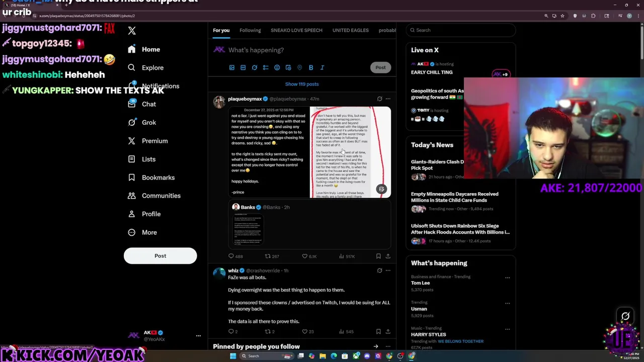Switch to SNEAKO LOVE SPEECH tab
The image size is (644, 362).
[296, 30]
